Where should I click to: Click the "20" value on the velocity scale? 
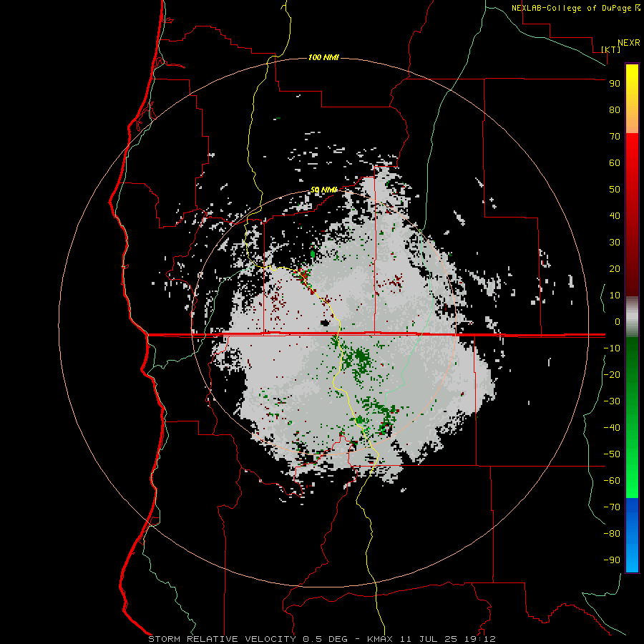point(615,269)
